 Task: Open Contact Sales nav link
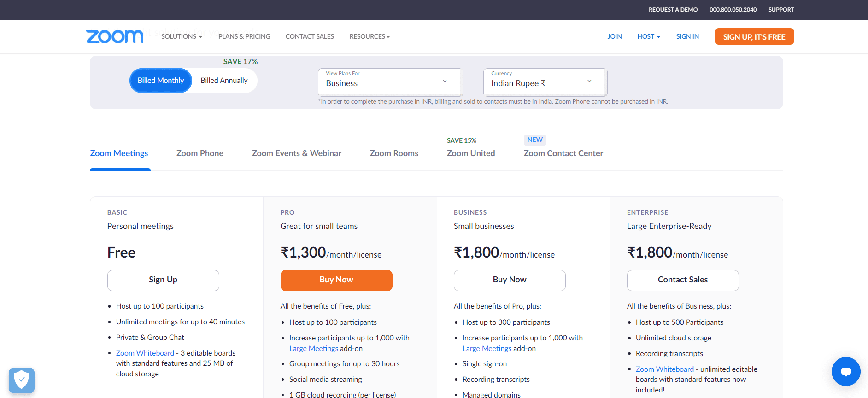[x=310, y=36]
